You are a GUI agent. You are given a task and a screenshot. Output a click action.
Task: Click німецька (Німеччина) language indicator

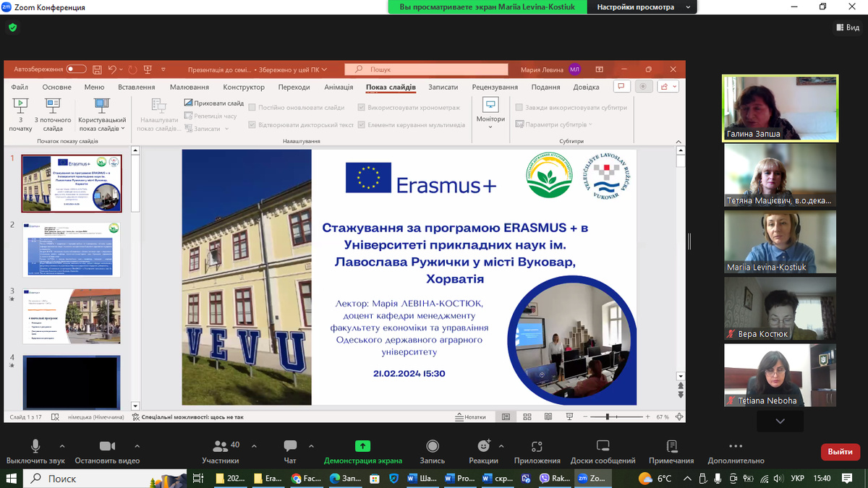[95, 417]
